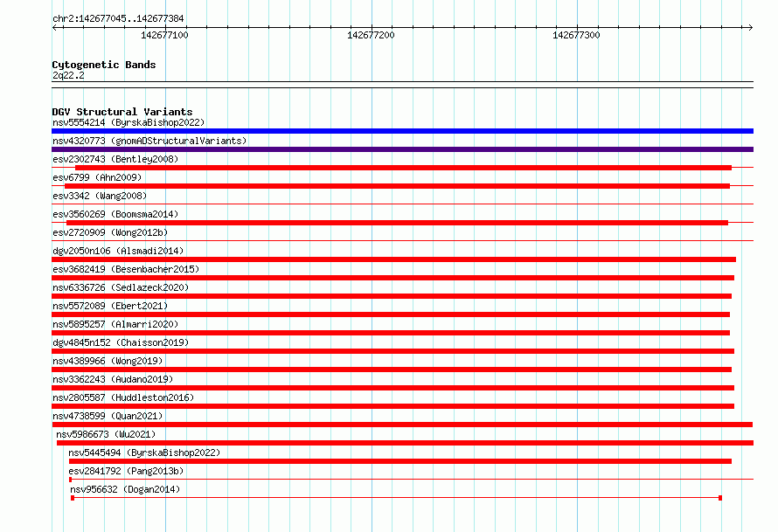Open nsv956632 (Dogan2014) variant label
778x532 pixels.
pos(125,489)
